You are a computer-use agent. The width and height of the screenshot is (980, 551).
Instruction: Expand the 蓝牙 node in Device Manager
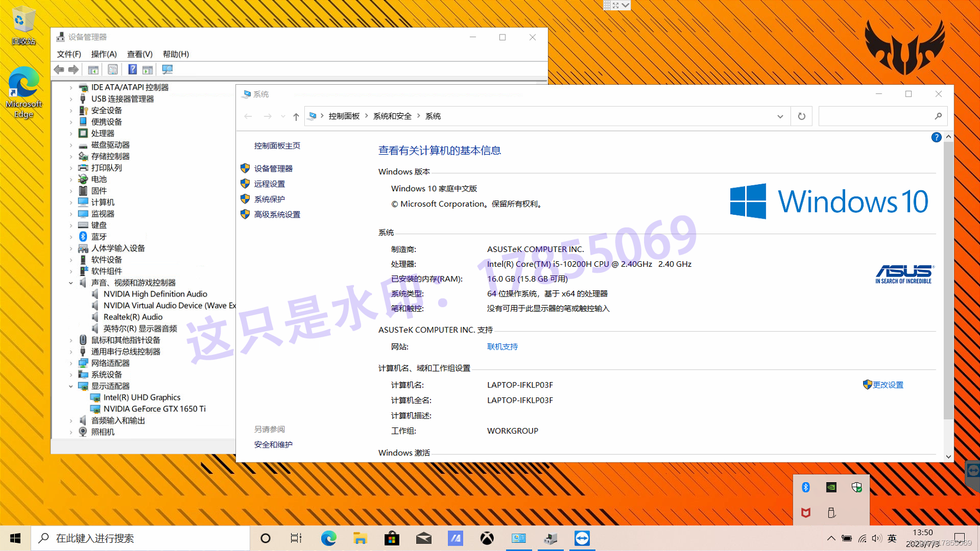(x=71, y=237)
